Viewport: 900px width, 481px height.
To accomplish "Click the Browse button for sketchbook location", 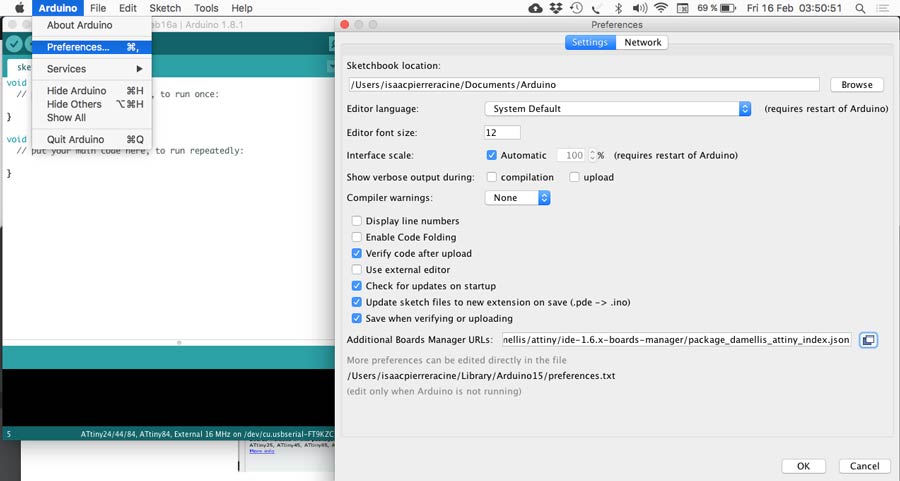I will [x=856, y=85].
